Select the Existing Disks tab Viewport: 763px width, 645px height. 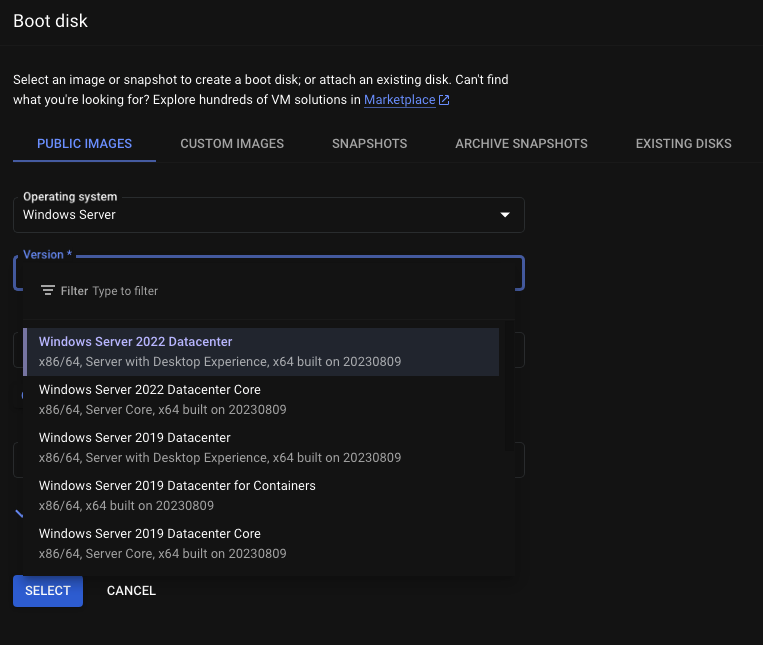tap(683, 144)
